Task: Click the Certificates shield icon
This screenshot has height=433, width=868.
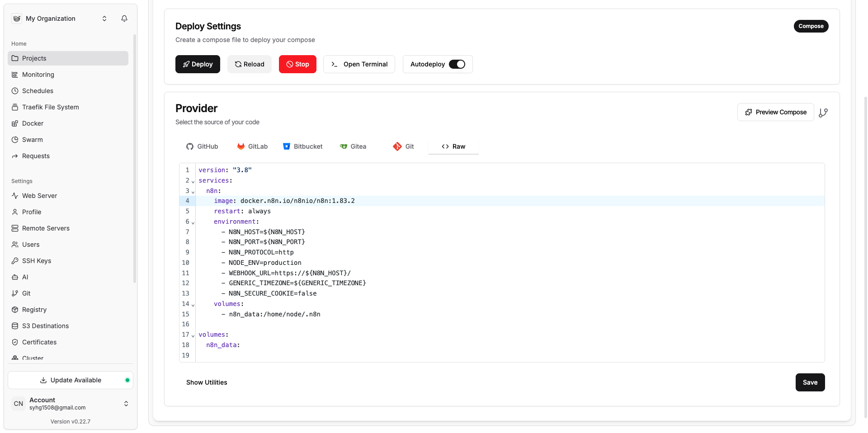Action: pyautogui.click(x=15, y=342)
